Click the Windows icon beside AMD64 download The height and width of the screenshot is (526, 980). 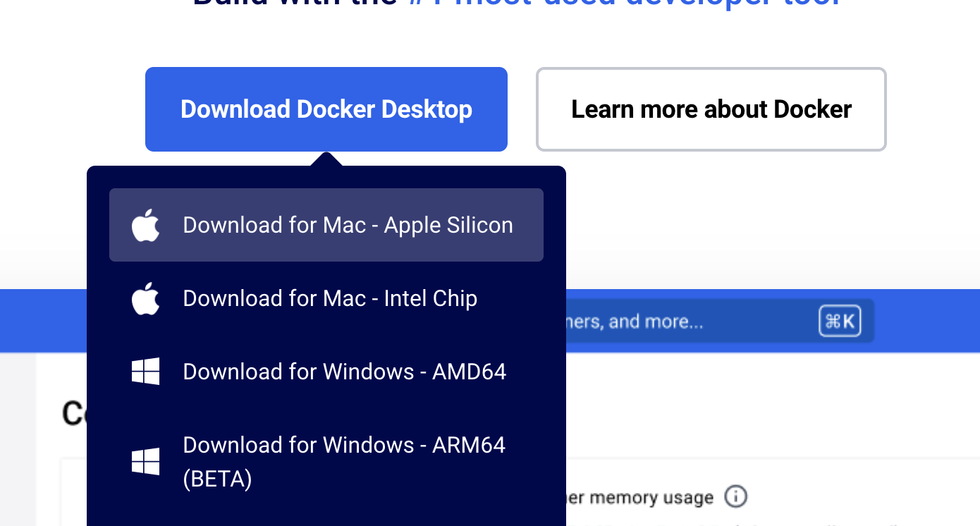point(145,372)
